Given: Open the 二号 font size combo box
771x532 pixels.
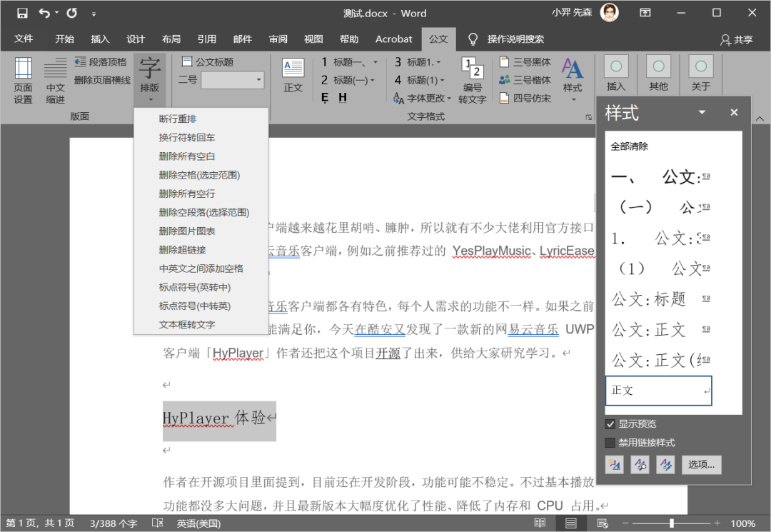Looking at the screenshot, I should (232, 80).
